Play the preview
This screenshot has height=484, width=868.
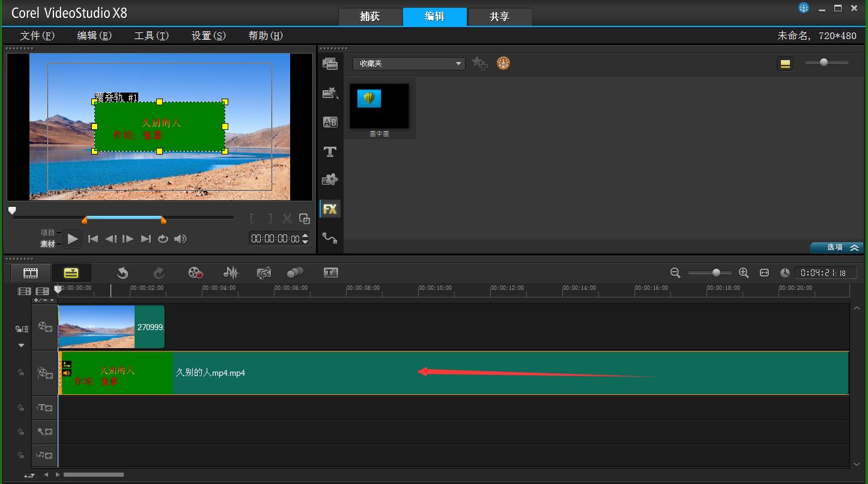tap(73, 239)
